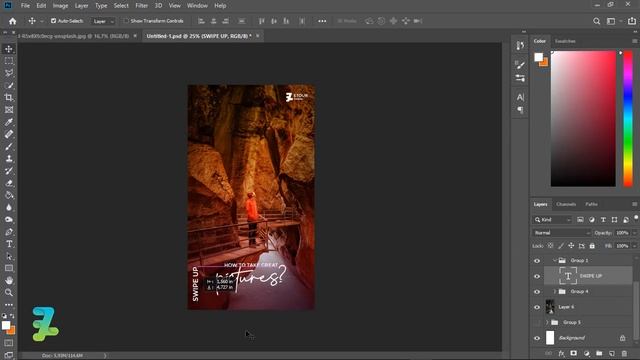Switch to the Swatches tab
The image size is (640, 360).
coord(565,41)
